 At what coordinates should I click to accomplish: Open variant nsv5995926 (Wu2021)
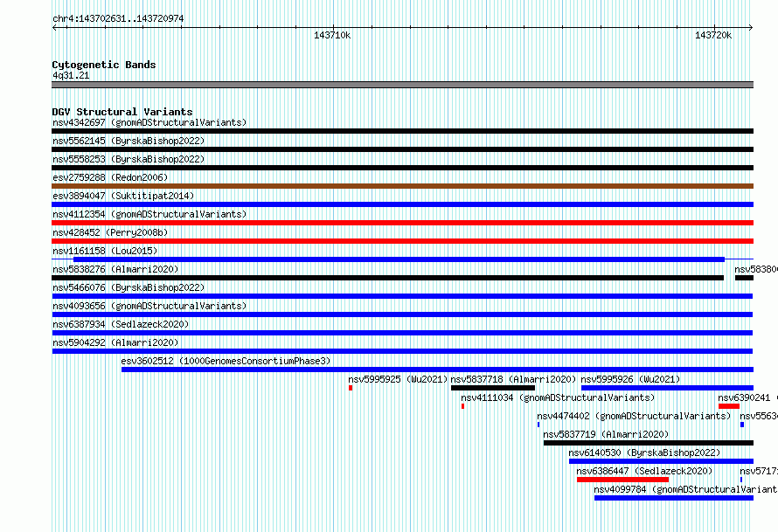coord(667,388)
